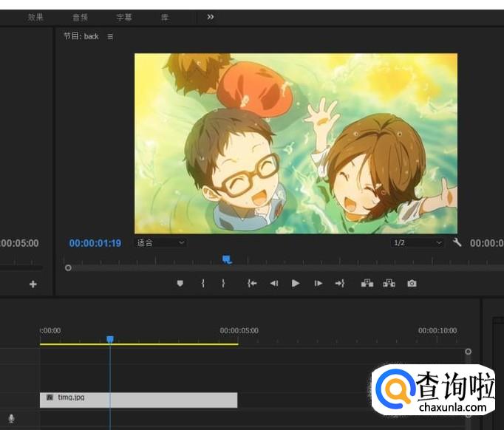This screenshot has width=504, height=430.
Task: Toggle the voice-over microphone on the audio track
Action: click(x=11, y=418)
